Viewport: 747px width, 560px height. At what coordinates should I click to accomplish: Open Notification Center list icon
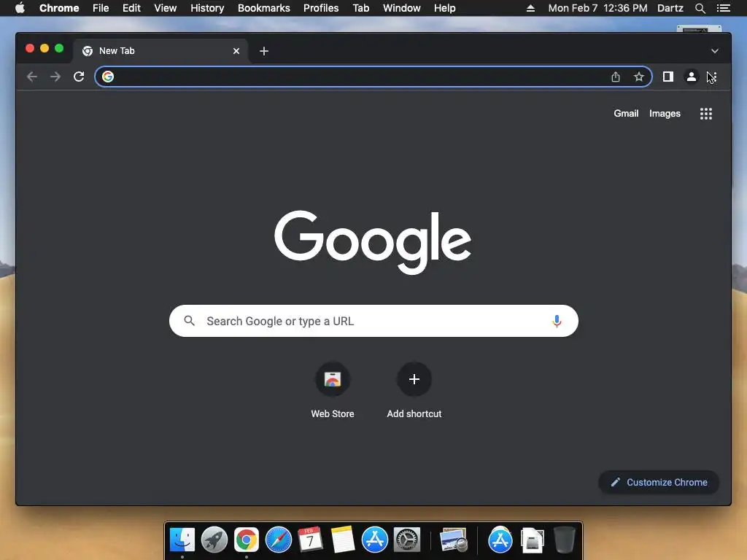pyautogui.click(x=723, y=8)
